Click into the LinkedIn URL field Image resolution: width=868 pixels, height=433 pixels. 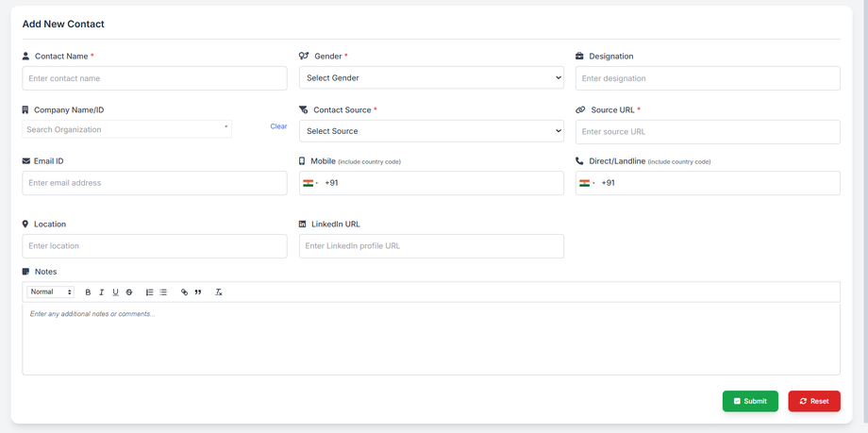(x=431, y=246)
